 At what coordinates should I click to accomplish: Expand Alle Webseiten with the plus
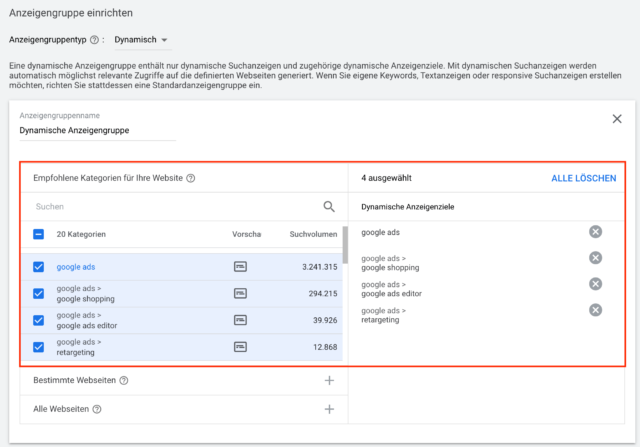click(329, 409)
